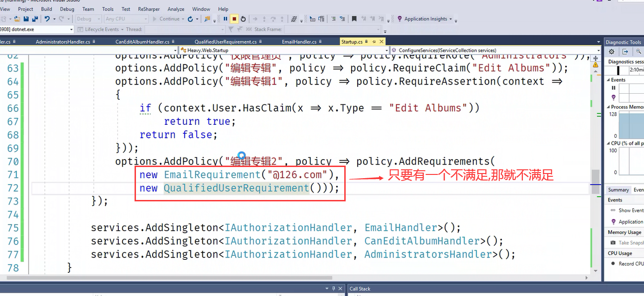The height and width of the screenshot is (296, 644).
Task: Open the Tools menu
Action: [108, 9]
